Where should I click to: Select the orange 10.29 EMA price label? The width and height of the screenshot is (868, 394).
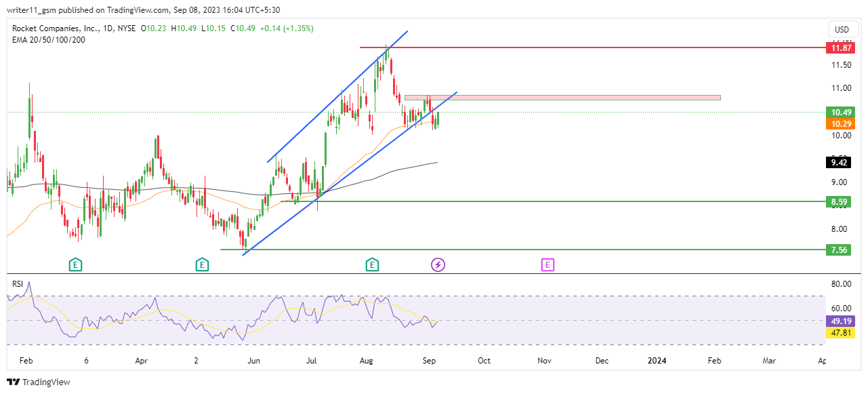841,123
